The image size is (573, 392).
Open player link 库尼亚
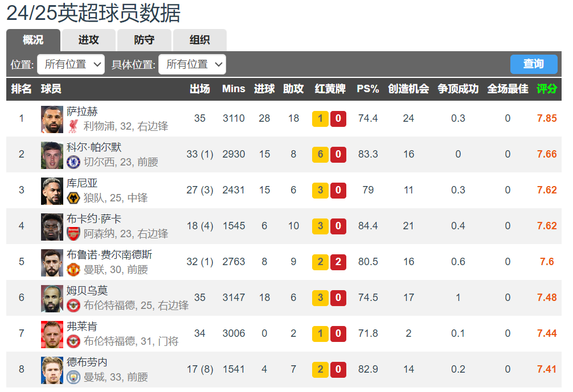(x=82, y=183)
